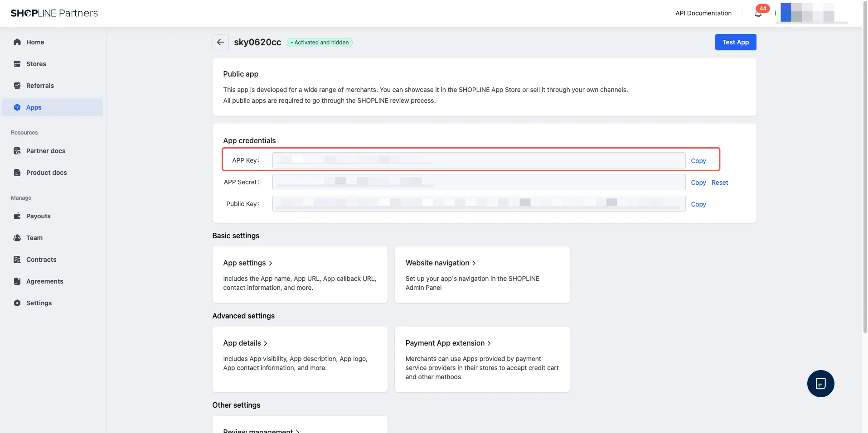Copy the APP Key

pos(698,161)
